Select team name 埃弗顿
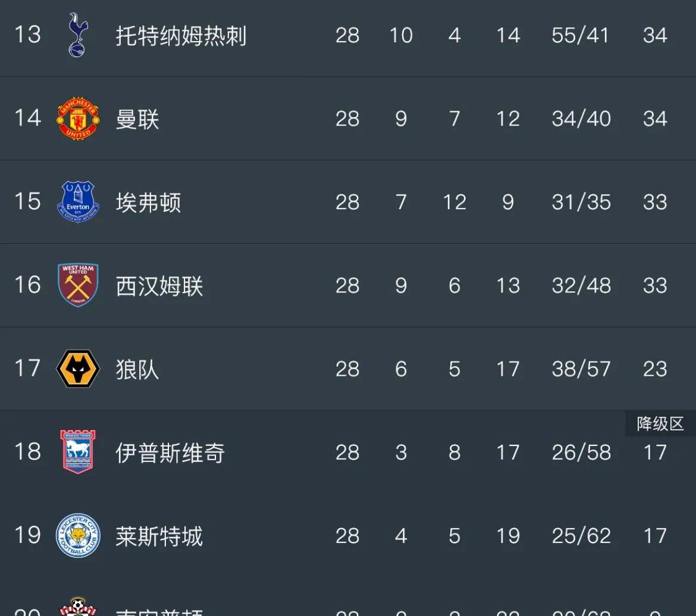This screenshot has width=696, height=616. pos(148,203)
